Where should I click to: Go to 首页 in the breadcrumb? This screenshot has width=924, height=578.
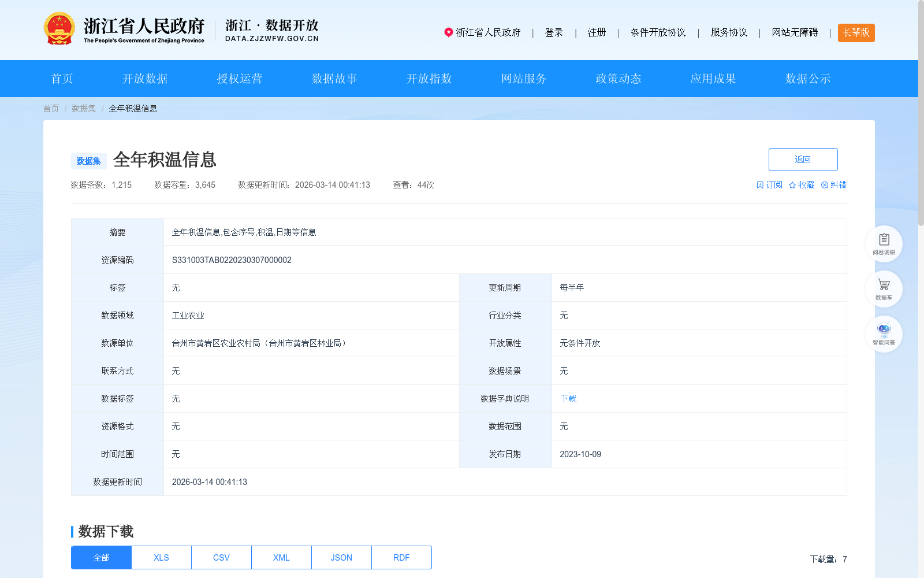tap(51, 109)
